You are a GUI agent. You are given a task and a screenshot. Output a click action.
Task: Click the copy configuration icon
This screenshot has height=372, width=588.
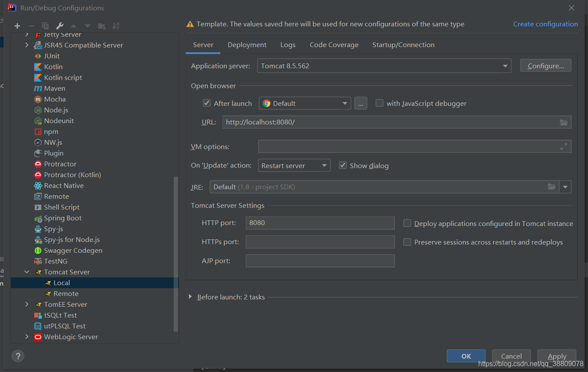click(x=45, y=26)
